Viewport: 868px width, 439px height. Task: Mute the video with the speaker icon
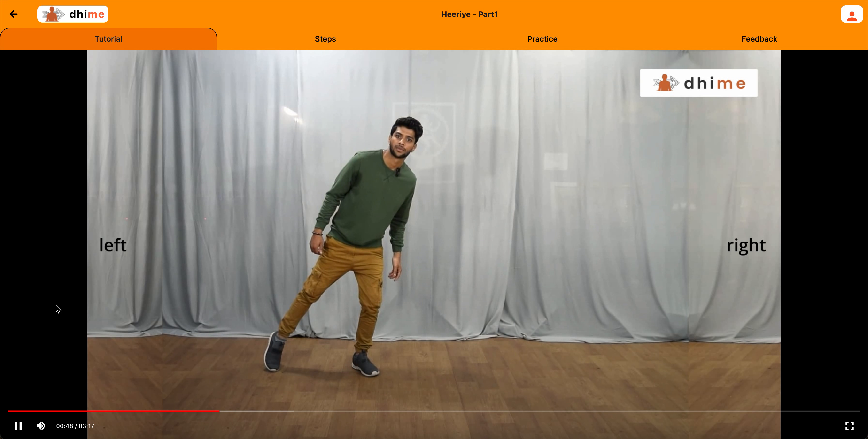[x=40, y=426]
